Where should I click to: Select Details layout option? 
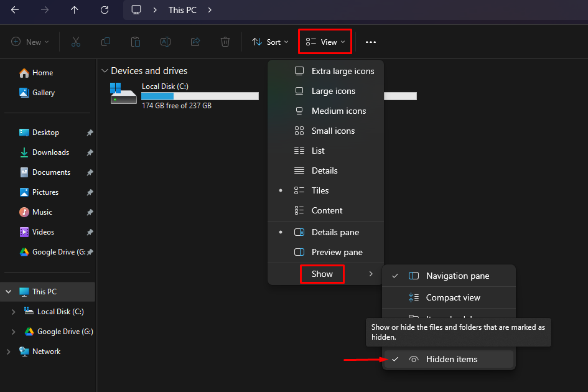[326, 170]
